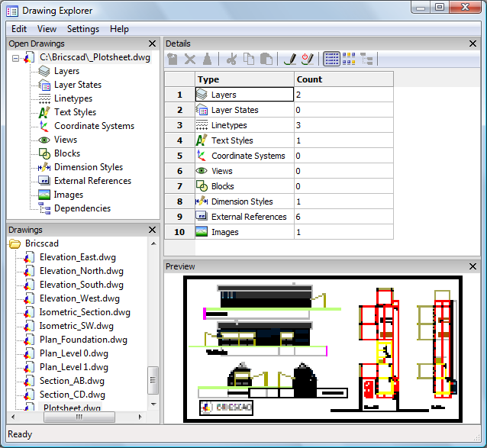The height and width of the screenshot is (448, 487).
Task: Select Dependencies in the Open Drawings tree
Action: 82,208
